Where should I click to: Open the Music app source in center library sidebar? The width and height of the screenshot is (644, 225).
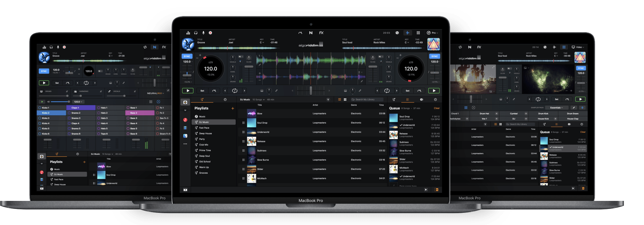pos(185,120)
